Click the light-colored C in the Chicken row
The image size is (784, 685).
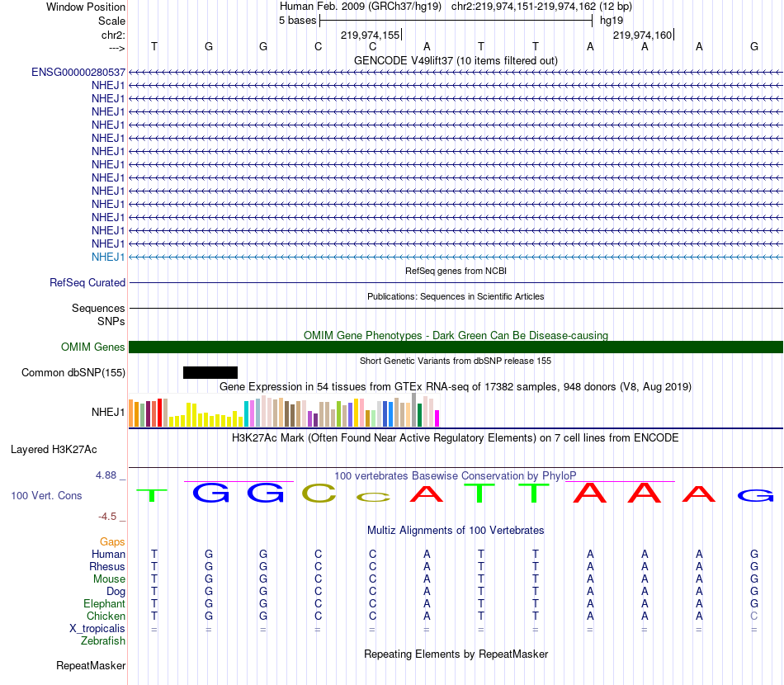(754, 616)
